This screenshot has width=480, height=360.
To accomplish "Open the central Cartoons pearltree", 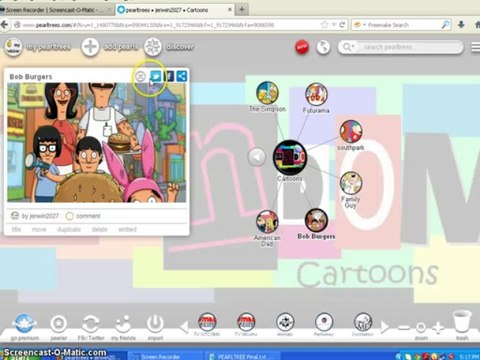I will (x=290, y=157).
